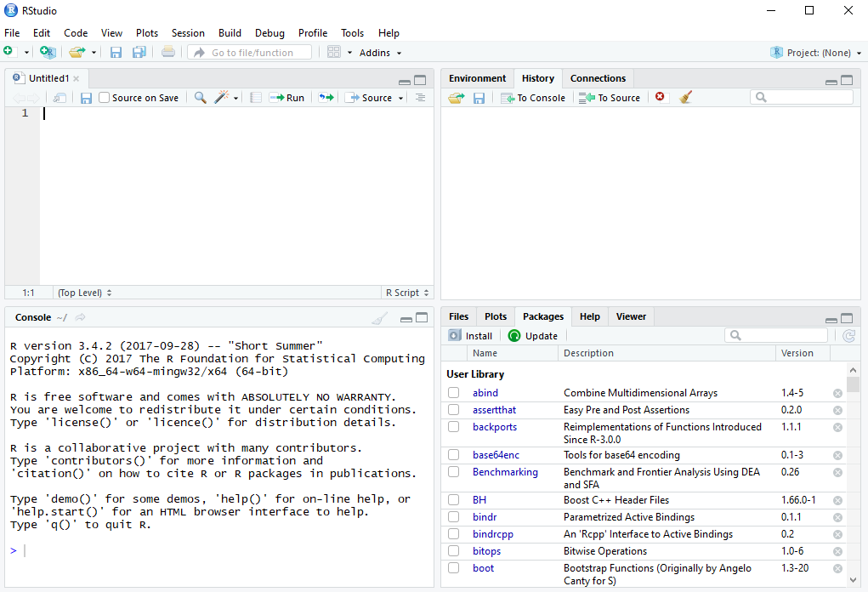The height and width of the screenshot is (592, 868).
Task: Clear console with broom icon
Action: [380, 318]
